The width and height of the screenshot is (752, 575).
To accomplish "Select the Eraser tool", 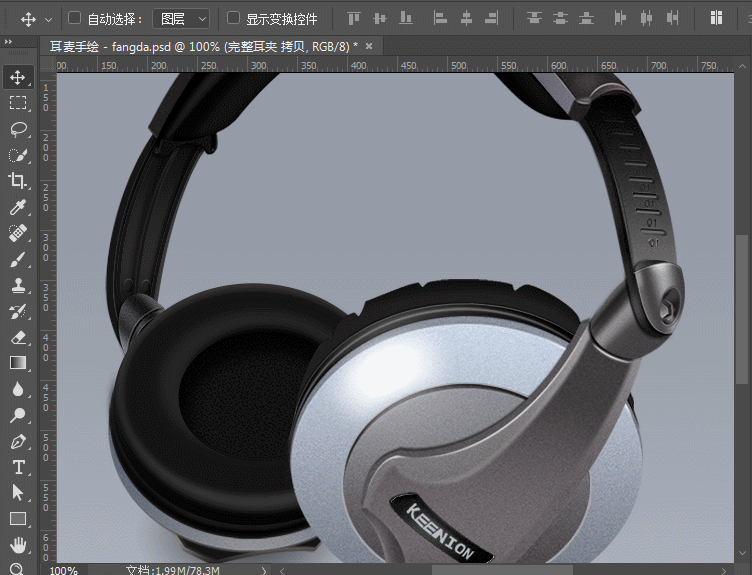I will click(18, 337).
